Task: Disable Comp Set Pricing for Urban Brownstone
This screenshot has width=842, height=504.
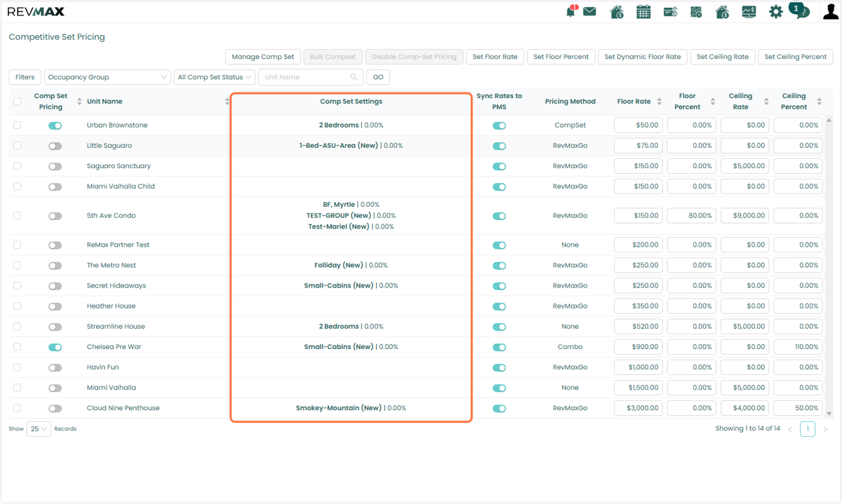Action: [x=55, y=125]
